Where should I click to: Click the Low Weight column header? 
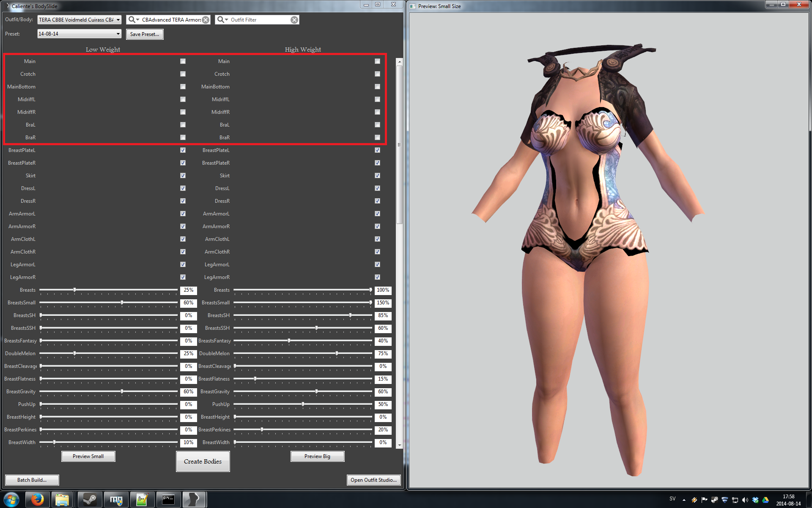pyautogui.click(x=103, y=50)
